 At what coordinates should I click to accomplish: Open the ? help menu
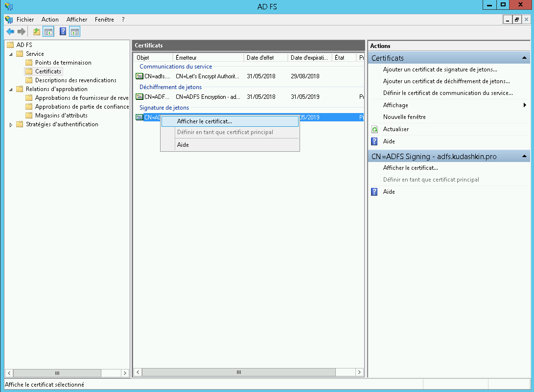coord(123,20)
